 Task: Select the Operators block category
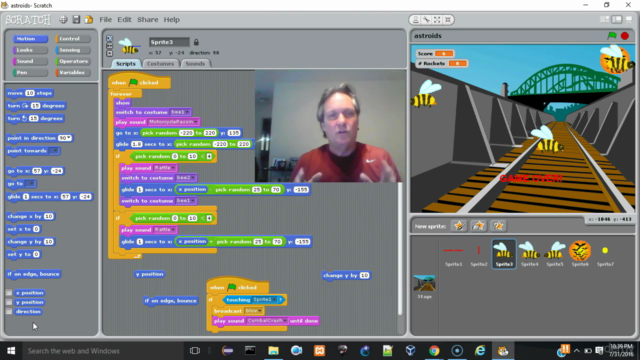click(x=73, y=61)
